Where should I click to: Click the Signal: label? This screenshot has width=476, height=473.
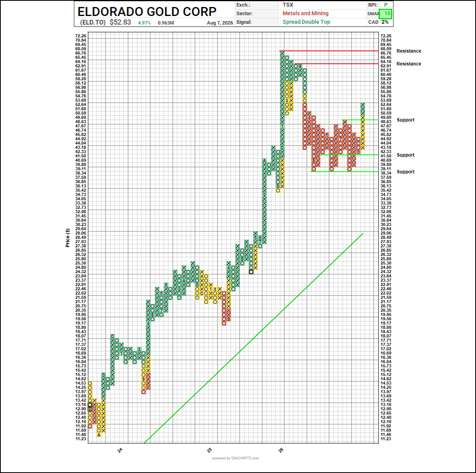tap(244, 22)
